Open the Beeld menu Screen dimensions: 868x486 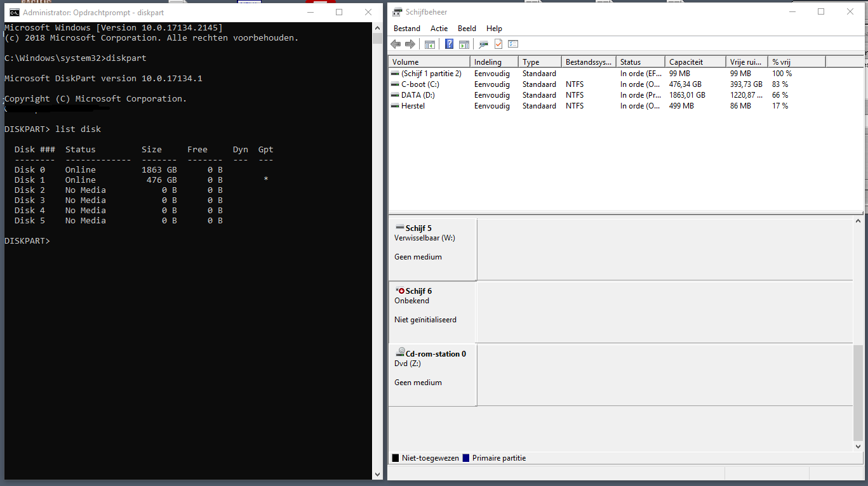click(467, 29)
